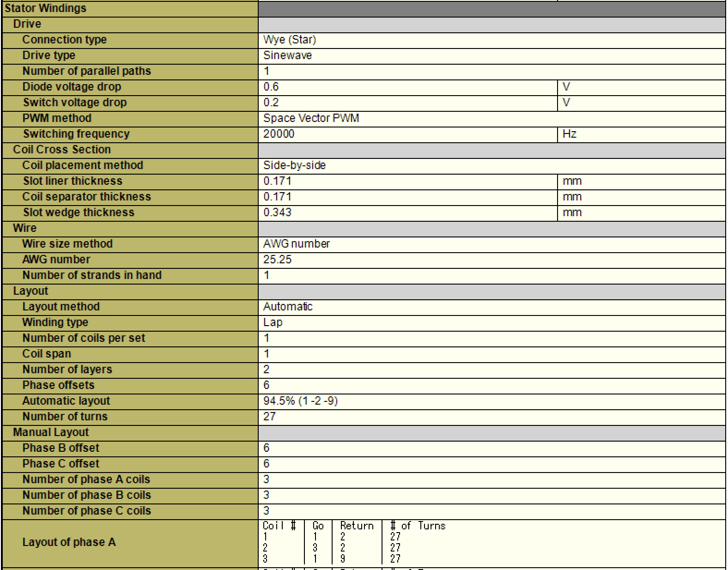728x570 pixels.
Task: Select the Layout method Automatic field
Action: pos(288,307)
